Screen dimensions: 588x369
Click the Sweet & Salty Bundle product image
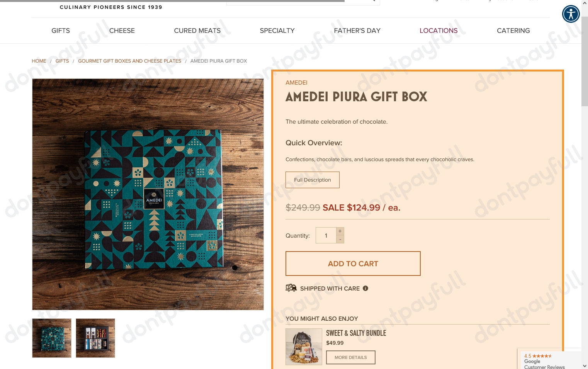(304, 347)
